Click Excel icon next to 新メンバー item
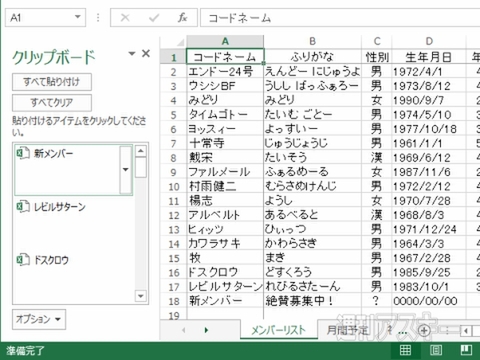 [23, 153]
